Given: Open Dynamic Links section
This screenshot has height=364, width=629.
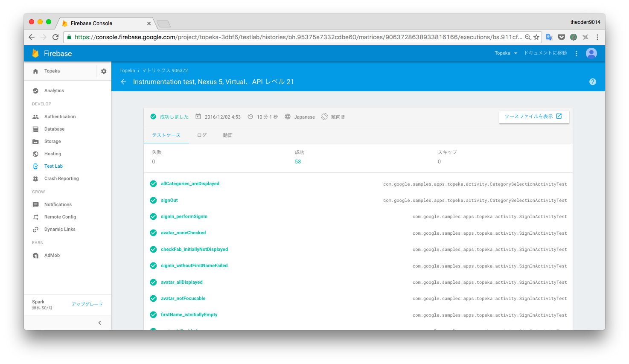Looking at the screenshot, I should coord(60,229).
